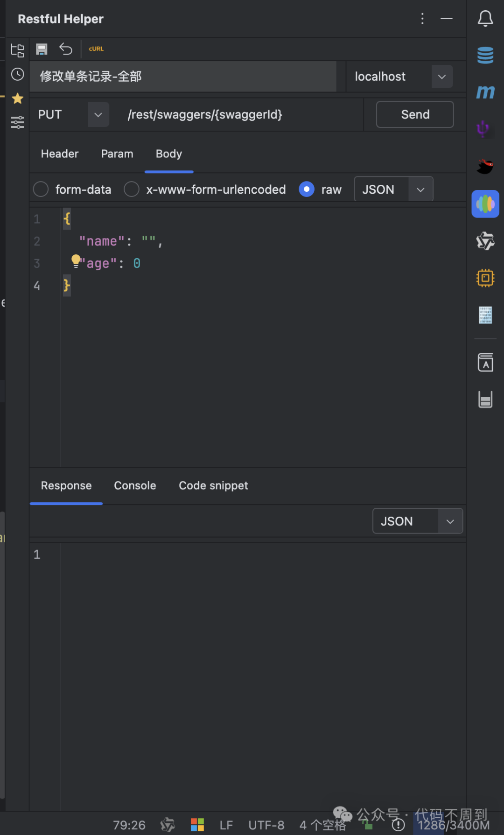
Task: Open the settings sliders icon
Action: [x=18, y=122]
